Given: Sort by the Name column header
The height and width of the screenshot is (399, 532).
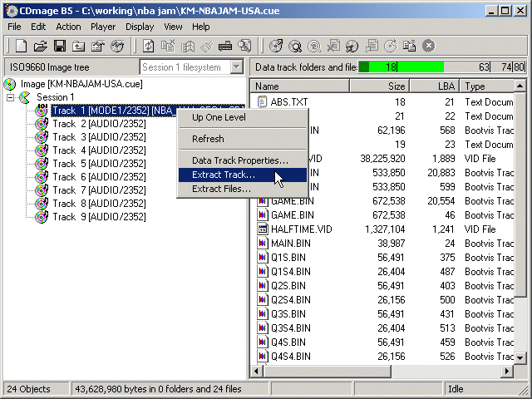Looking at the screenshot, I should pos(300,86).
